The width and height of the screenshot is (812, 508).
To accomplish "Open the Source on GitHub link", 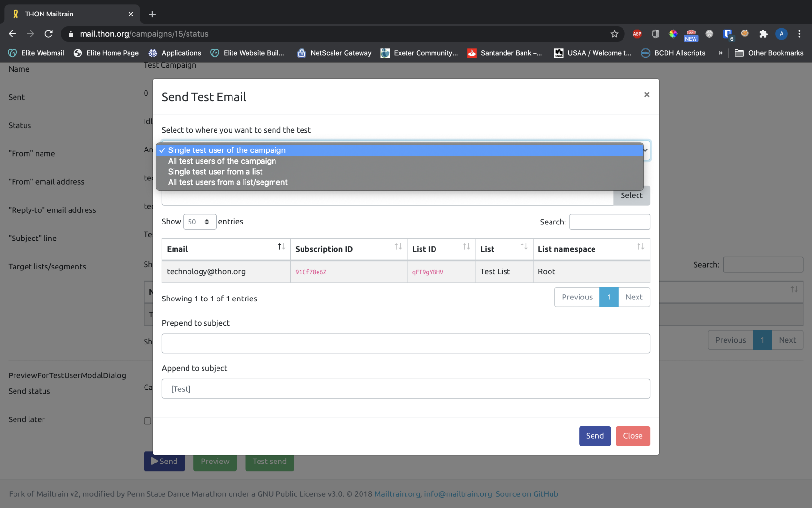I will pyautogui.click(x=527, y=494).
